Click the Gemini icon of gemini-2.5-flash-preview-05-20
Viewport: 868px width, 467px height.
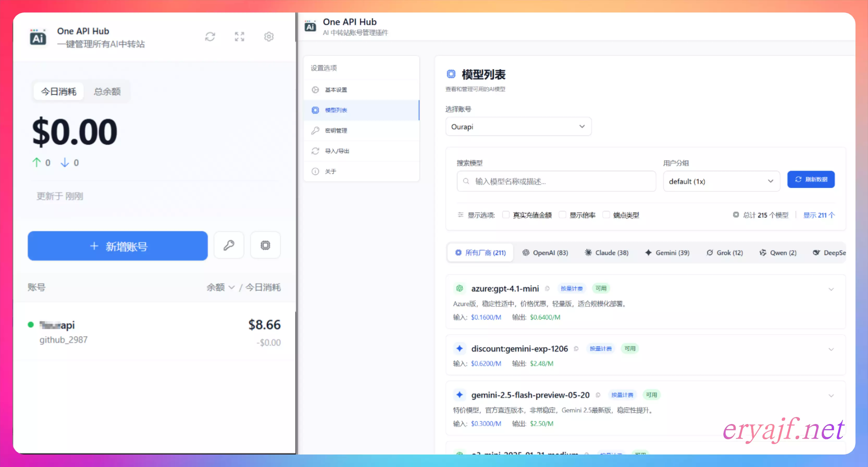click(459, 395)
